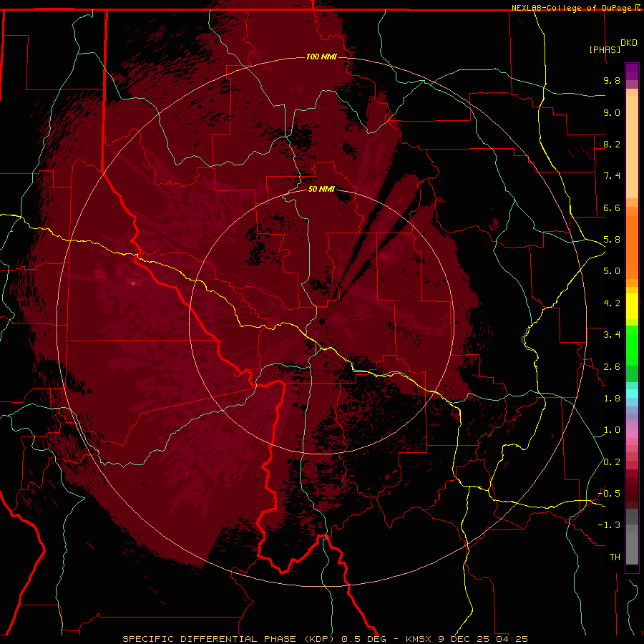644x644 pixels.
Task: Click the 2.6 scale value
Action: 612,367
